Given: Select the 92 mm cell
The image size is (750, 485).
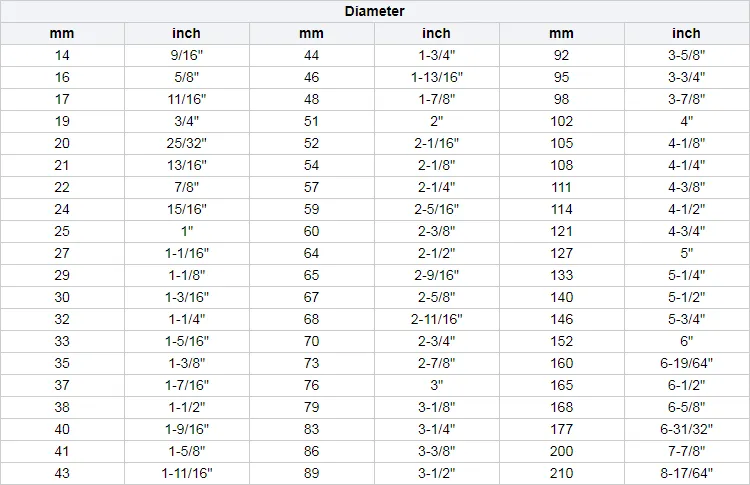Looking at the screenshot, I should point(562,55).
